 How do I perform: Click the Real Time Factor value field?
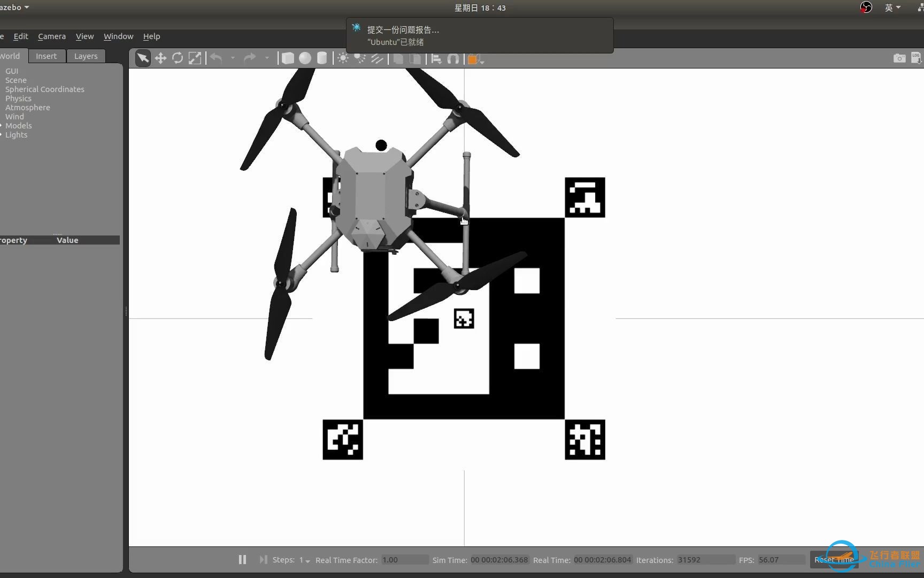[x=405, y=560]
